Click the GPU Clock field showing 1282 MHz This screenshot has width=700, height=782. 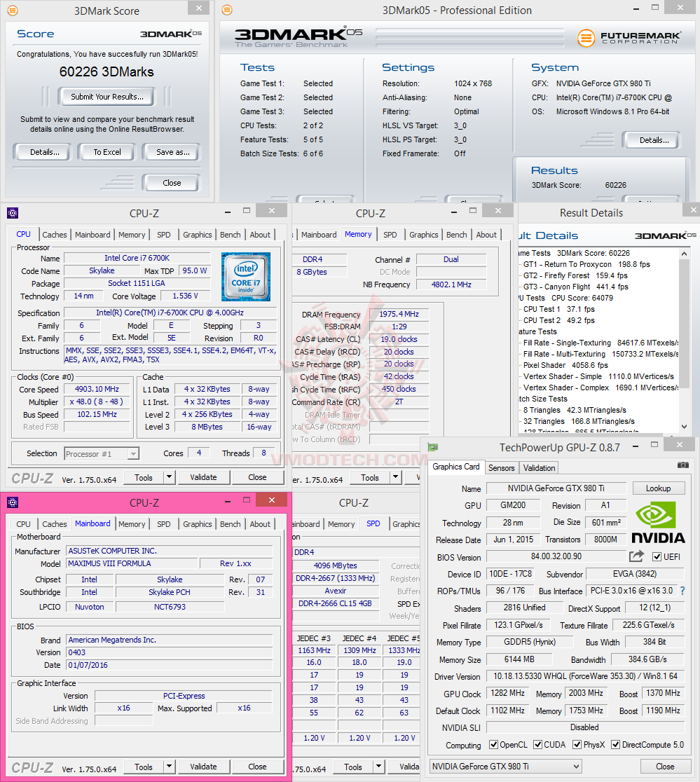click(507, 693)
